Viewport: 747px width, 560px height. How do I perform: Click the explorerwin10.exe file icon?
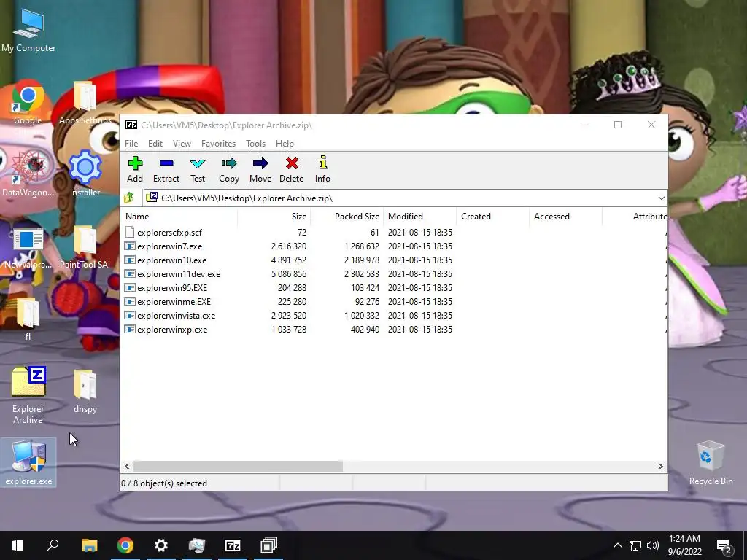coord(130,260)
